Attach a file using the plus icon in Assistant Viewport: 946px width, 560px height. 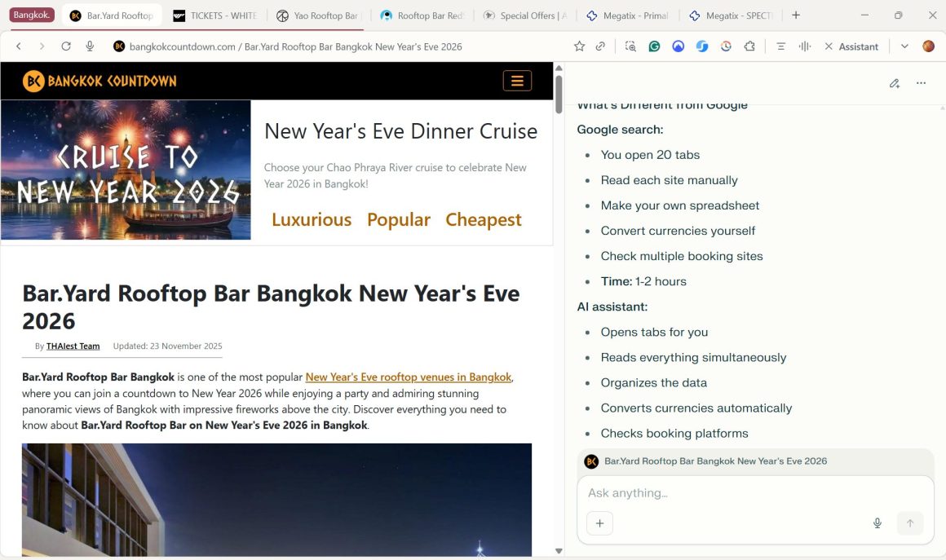click(600, 523)
